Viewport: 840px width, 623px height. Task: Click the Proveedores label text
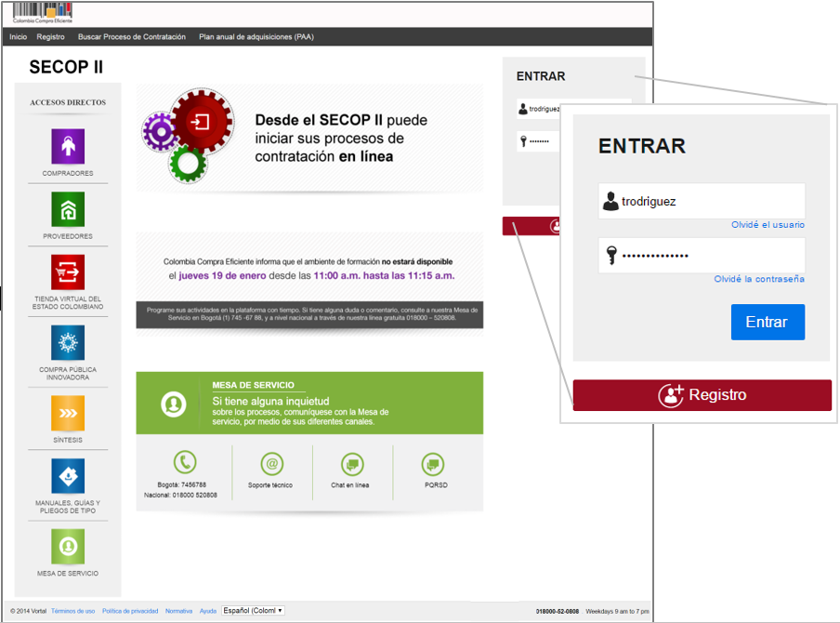tap(68, 236)
